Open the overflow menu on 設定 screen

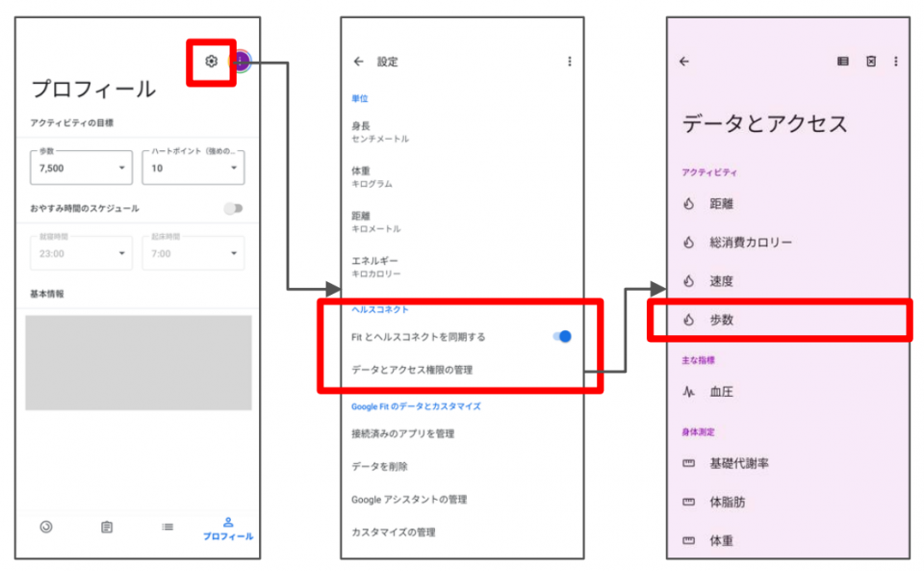[569, 62]
